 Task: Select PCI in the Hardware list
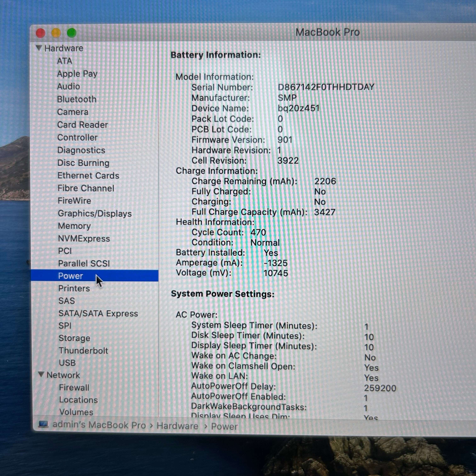point(65,251)
